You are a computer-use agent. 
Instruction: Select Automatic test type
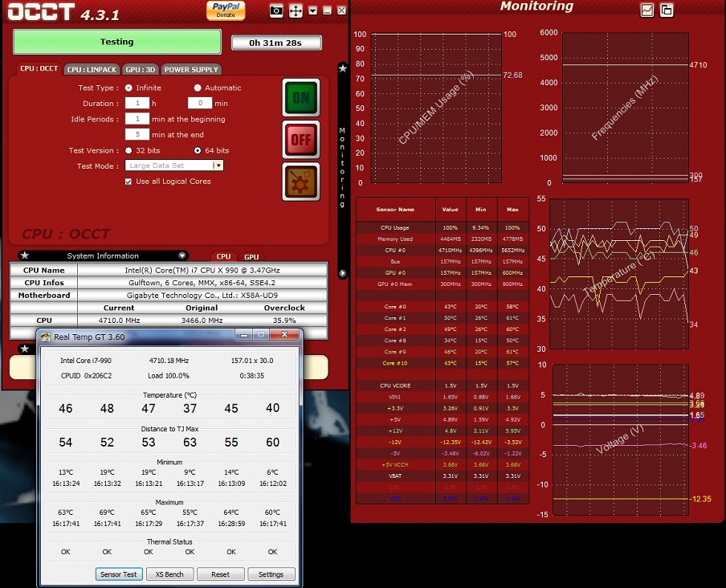coord(198,88)
